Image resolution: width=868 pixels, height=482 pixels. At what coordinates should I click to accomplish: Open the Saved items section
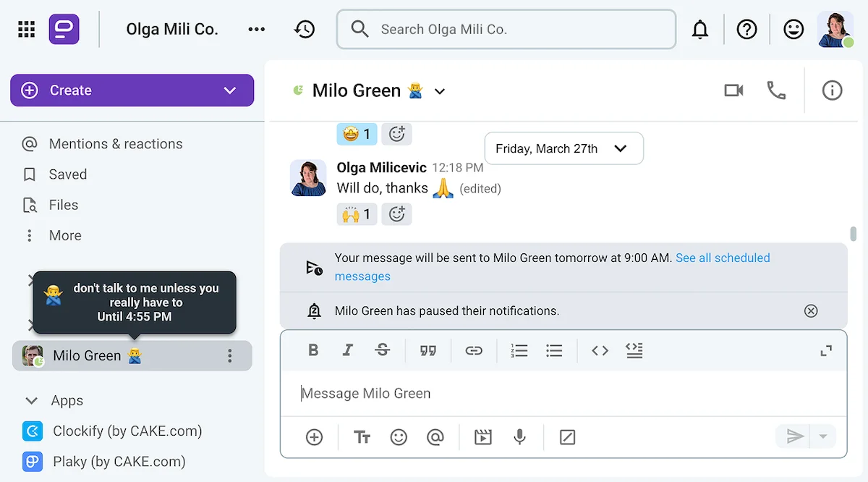click(x=68, y=174)
